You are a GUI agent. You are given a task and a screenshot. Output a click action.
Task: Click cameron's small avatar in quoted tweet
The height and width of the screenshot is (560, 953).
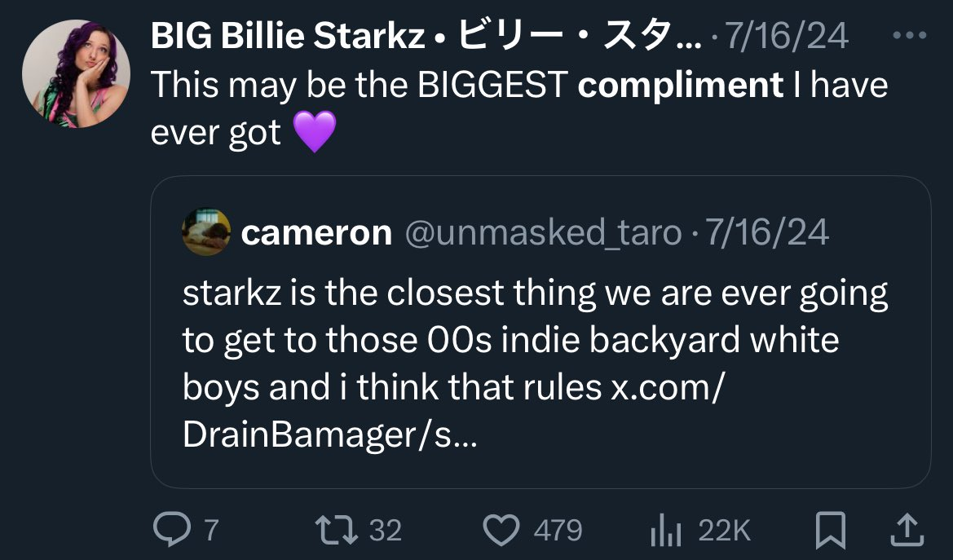[x=206, y=232]
